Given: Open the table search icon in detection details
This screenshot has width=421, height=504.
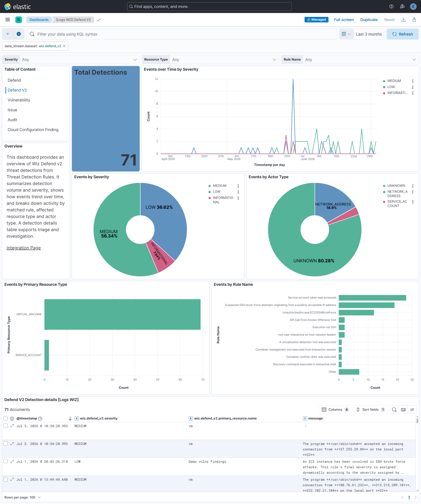Looking at the screenshot, I should click(x=394, y=410).
